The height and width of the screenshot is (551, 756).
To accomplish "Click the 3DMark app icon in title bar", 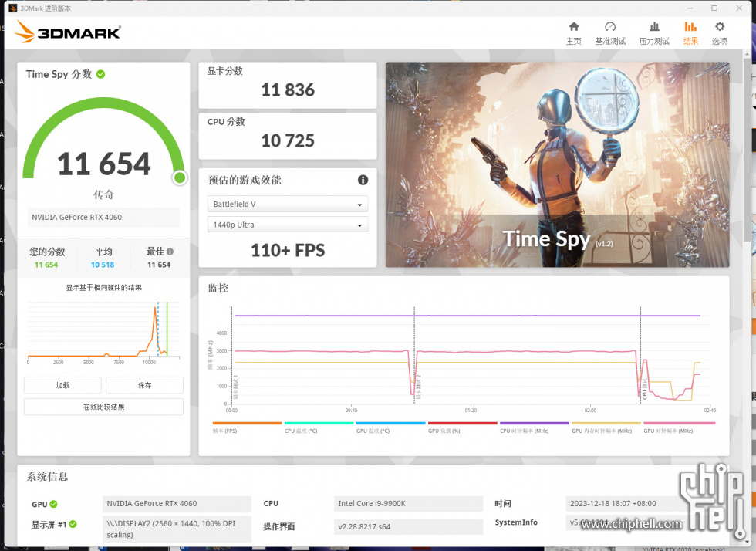I will pyautogui.click(x=13, y=8).
